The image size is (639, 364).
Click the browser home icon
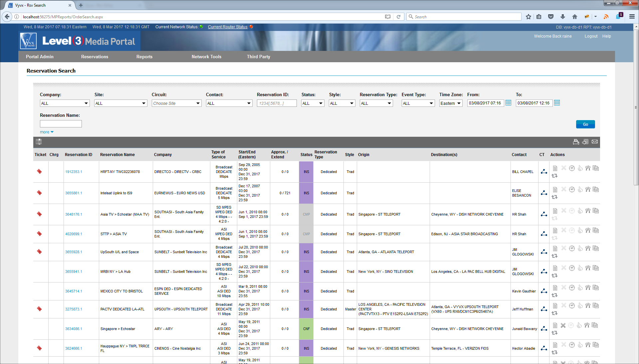coord(574,17)
